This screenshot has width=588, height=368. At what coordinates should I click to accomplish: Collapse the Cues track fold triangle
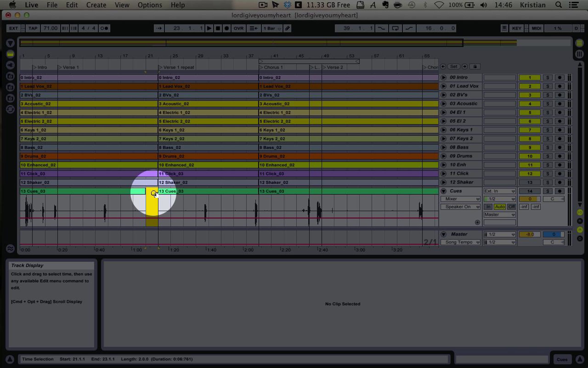click(443, 191)
